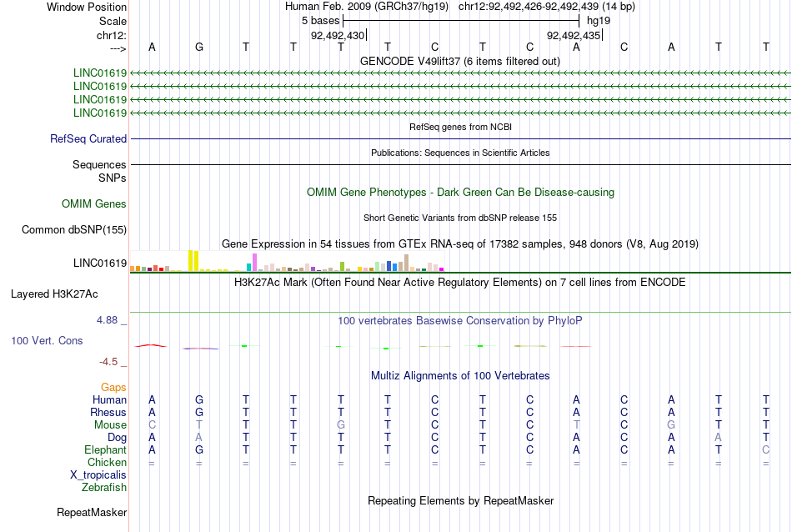Select the Mouse species row label
Image resolution: width=792 pixels, height=532 pixels.
pyautogui.click(x=110, y=425)
